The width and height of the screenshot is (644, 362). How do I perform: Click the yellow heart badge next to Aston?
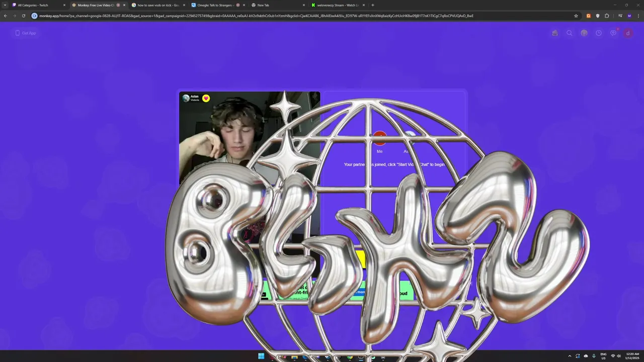click(206, 99)
